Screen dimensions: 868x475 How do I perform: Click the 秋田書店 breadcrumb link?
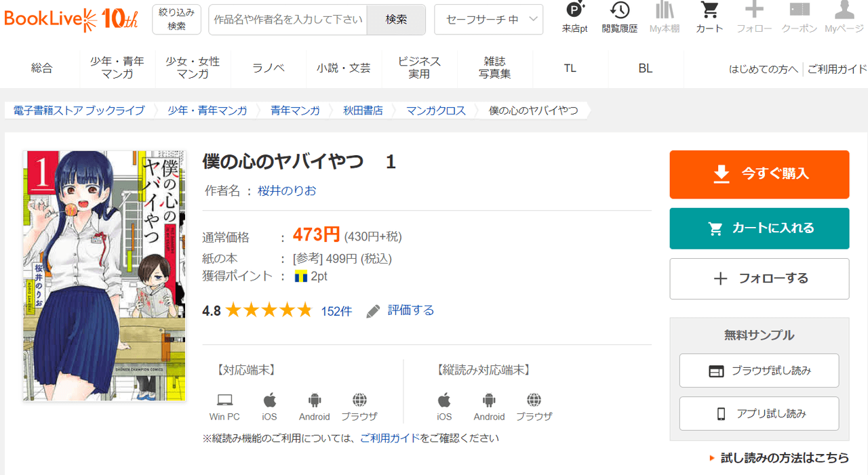tap(363, 110)
